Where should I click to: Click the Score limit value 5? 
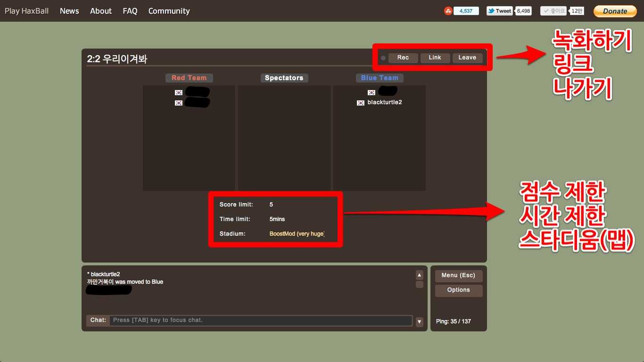click(271, 205)
